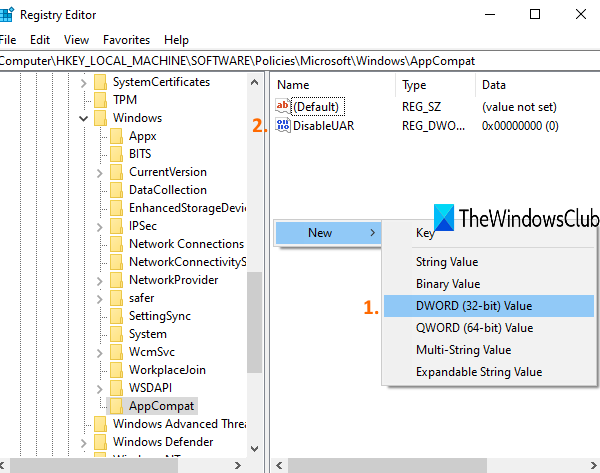Screen dimensions: 600x473
Task: Click the NetworkProvider folder icon
Action: pos(117,280)
